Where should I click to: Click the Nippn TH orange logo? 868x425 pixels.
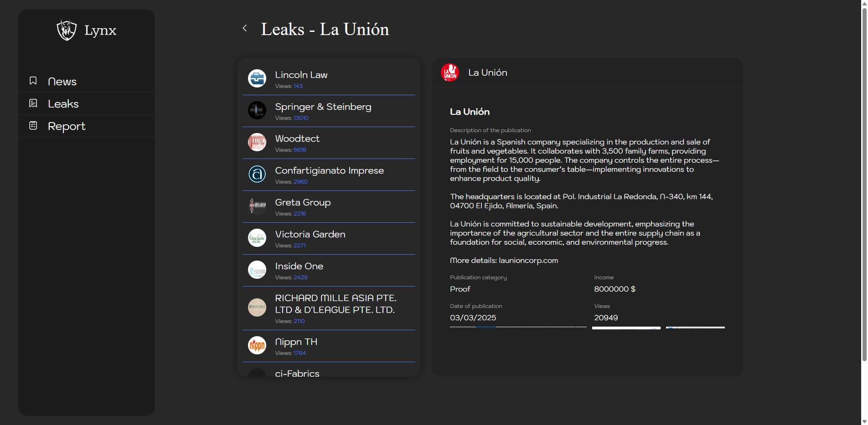click(x=257, y=345)
